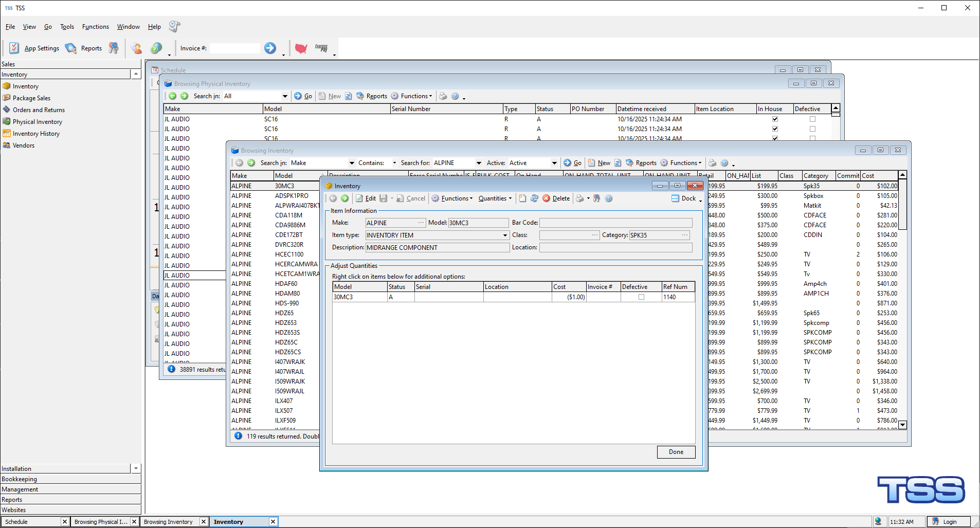Image resolution: width=980 pixels, height=528 pixels.
Task: Click the Invoice # input field
Action: click(x=234, y=48)
